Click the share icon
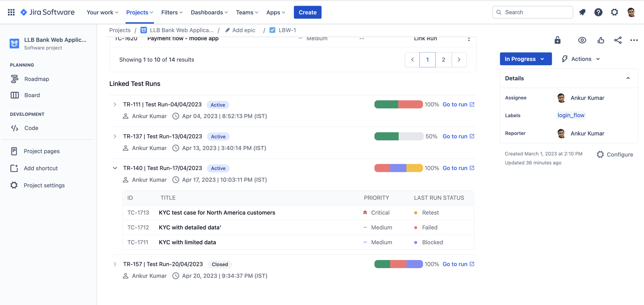Viewport: 644px width, 305px height. [618, 40]
